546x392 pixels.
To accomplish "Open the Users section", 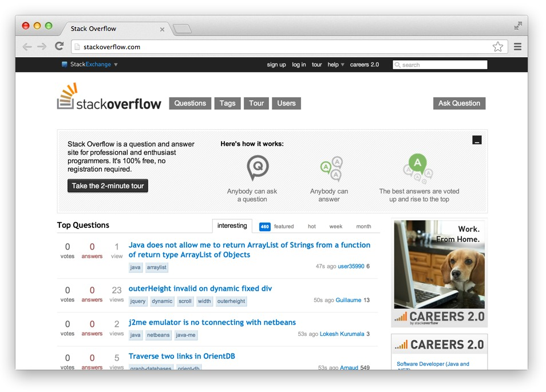I will [x=286, y=104].
